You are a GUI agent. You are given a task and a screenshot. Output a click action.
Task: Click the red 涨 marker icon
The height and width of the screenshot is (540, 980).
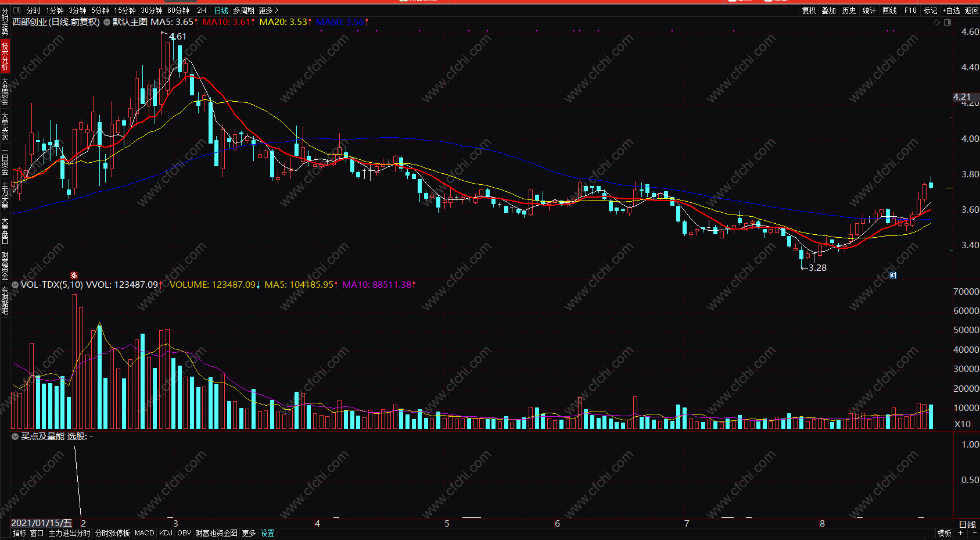tap(74, 275)
